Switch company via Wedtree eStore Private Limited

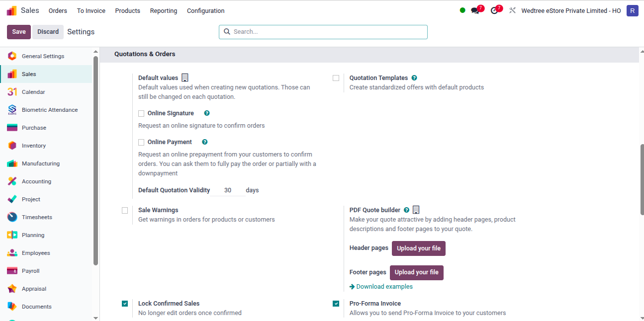tap(571, 10)
